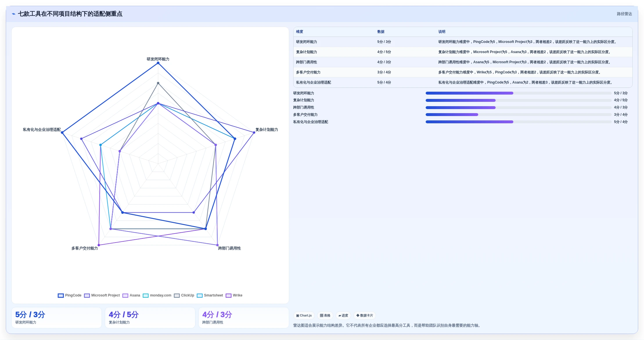Hide the ClickUp dataset label
Screen dimensions: 644x340
188,295
